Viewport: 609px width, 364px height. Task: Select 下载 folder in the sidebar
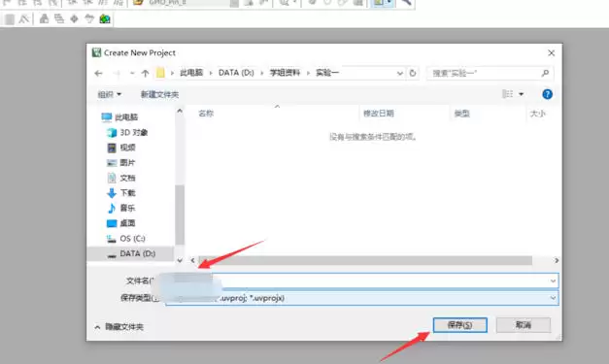click(x=127, y=193)
